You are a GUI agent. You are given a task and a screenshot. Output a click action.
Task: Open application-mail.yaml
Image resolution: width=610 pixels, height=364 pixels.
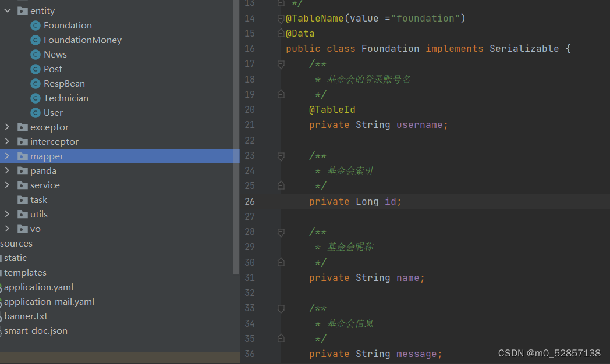point(49,301)
